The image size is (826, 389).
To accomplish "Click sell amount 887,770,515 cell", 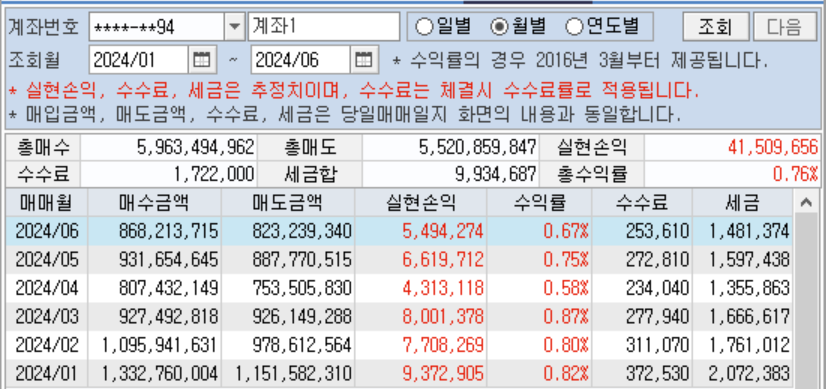I will (x=288, y=259).
